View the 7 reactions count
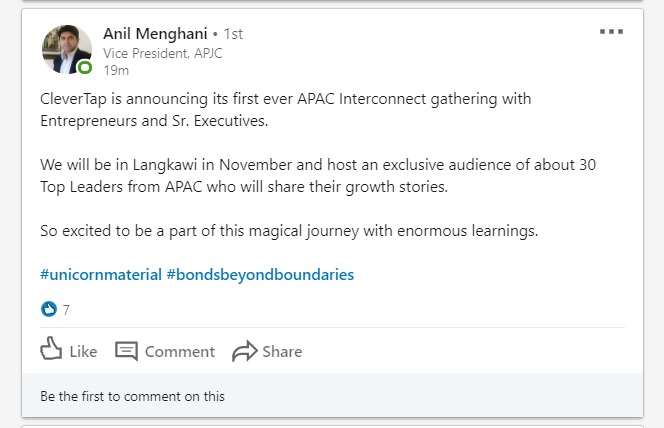 66,310
